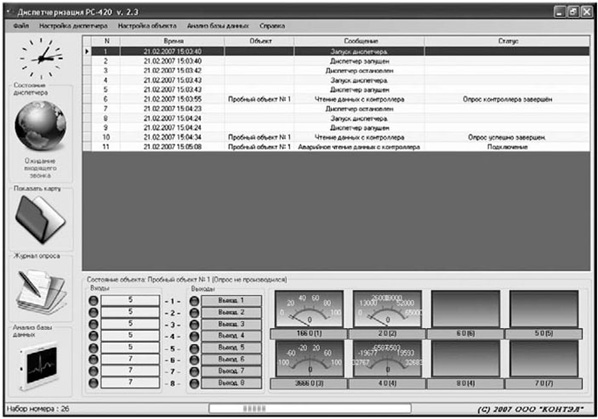598x419 pixels.
Task: Click the Выход 8 button
Action: pos(231,383)
